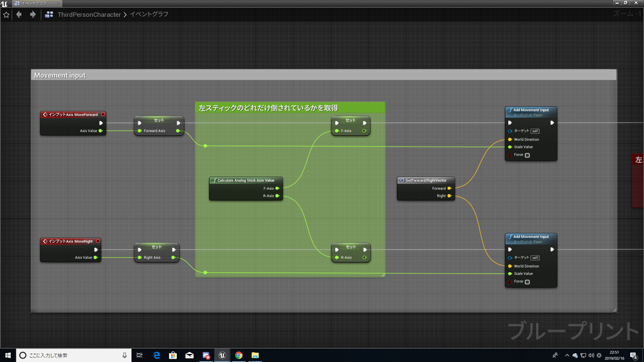This screenshot has height=362, width=644.
Task: Click F-Axis input pin on set node
Action: click(337, 131)
